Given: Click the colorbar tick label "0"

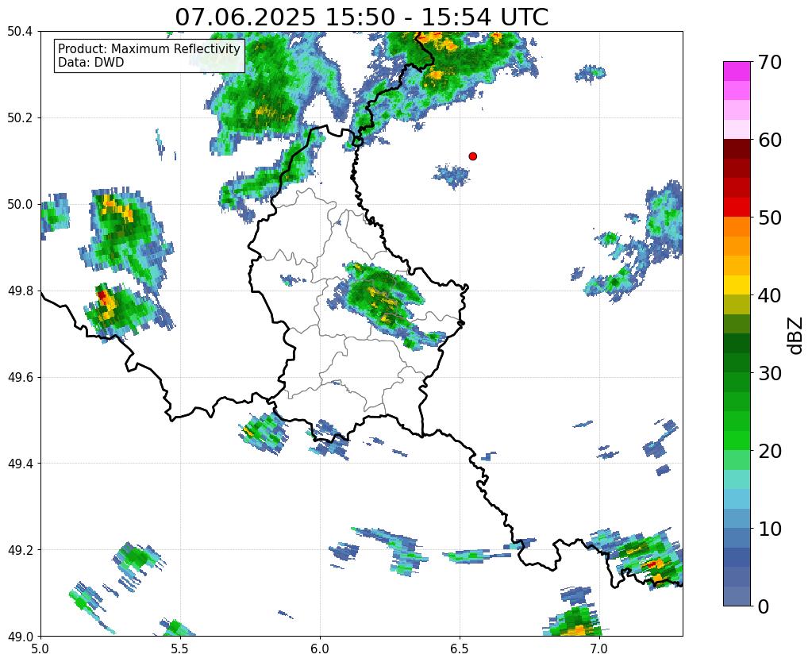Looking at the screenshot, I should 764,606.
